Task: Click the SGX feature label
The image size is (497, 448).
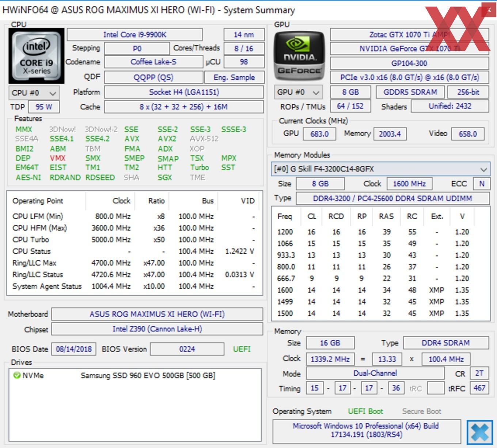Action: [165, 178]
